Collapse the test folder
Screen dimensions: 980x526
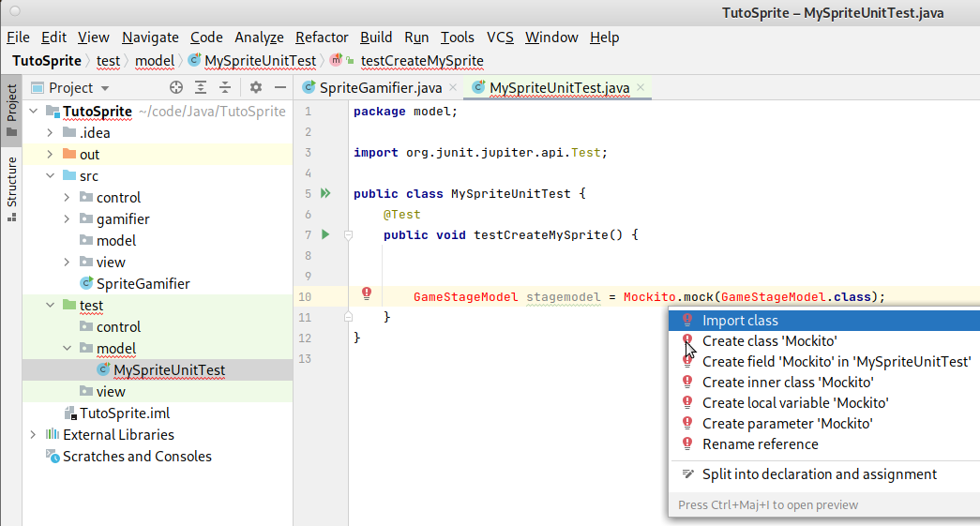coord(50,306)
